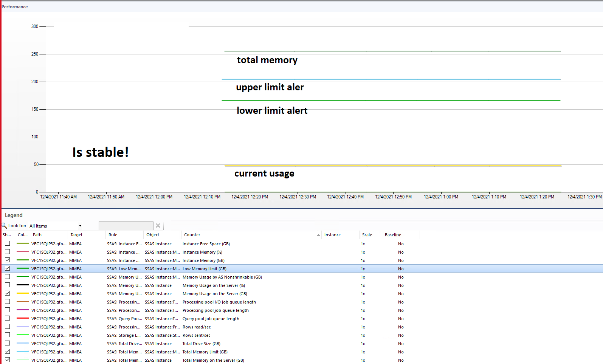Click the magenta color swatch for Processing pool job queue
The width and height of the screenshot is (603, 364).
pos(23,310)
